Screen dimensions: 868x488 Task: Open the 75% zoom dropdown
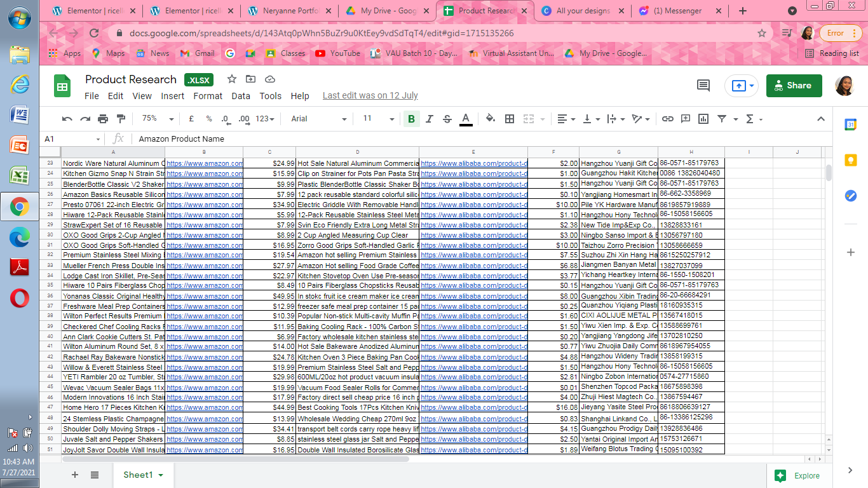[x=158, y=119]
